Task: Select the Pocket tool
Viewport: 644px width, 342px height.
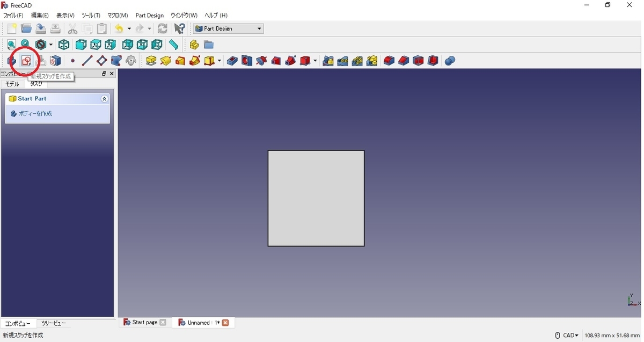Action: coord(232,61)
